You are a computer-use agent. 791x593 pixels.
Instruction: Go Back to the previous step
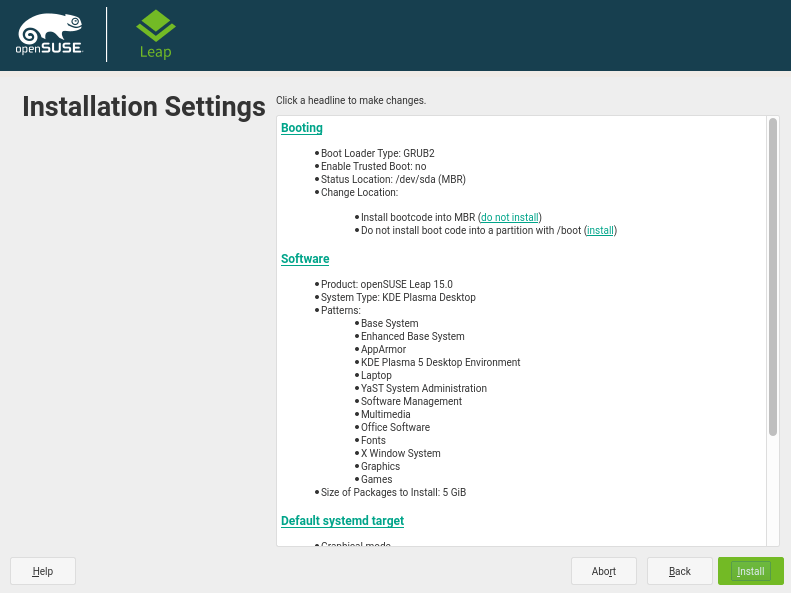tap(680, 571)
